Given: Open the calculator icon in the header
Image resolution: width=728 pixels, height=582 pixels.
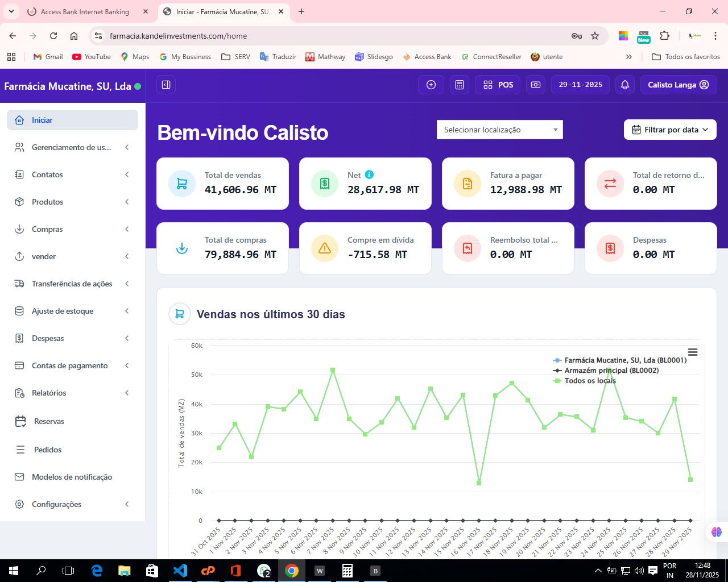Looking at the screenshot, I should pyautogui.click(x=460, y=85).
